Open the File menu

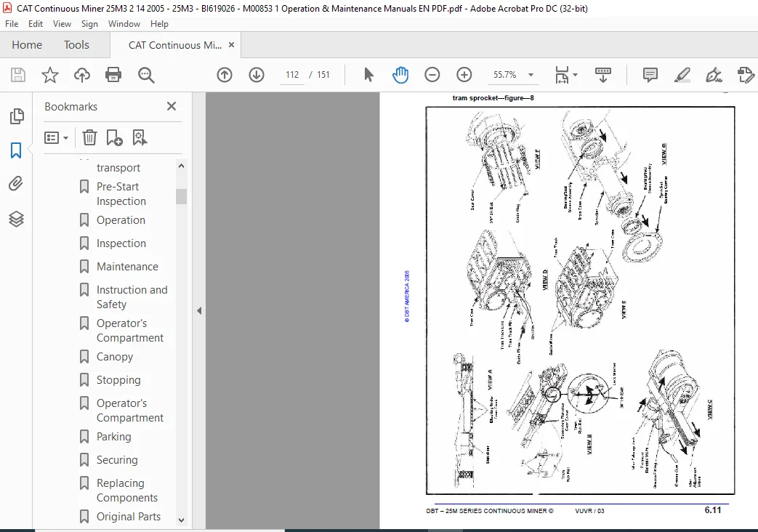coord(12,24)
